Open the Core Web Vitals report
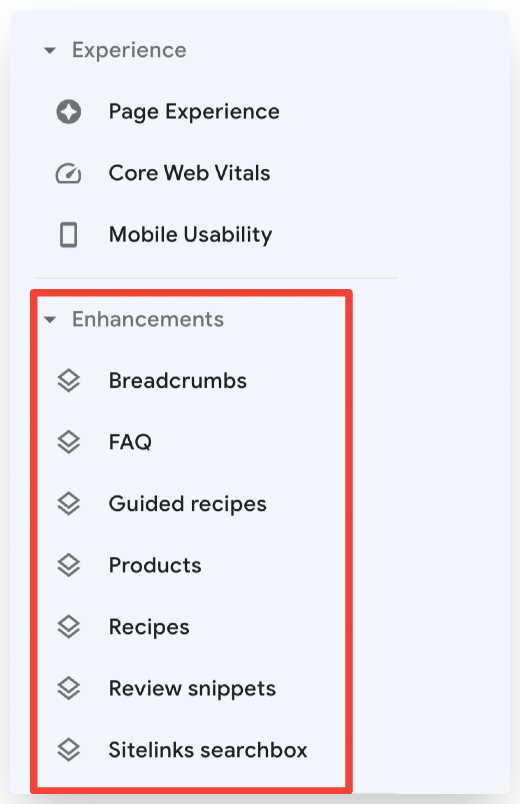This screenshot has width=520, height=804. [x=189, y=173]
